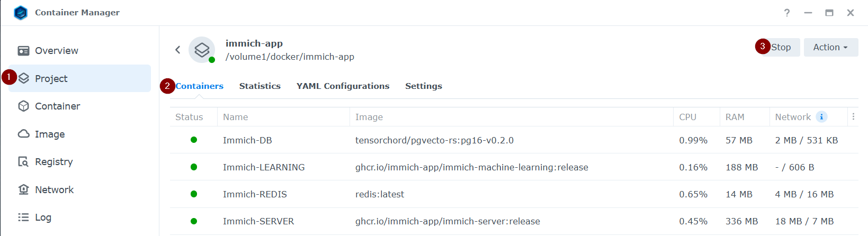Click the Immich-SERVER green status dot
Screen dimensions: 868x236
[194, 221]
